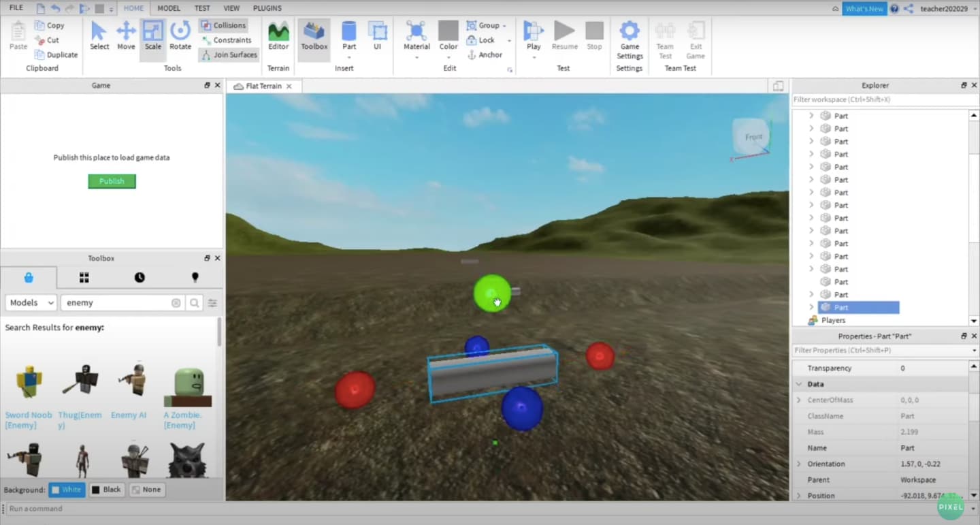
Task: Toggle Constraints in the Tools section
Action: pos(226,40)
